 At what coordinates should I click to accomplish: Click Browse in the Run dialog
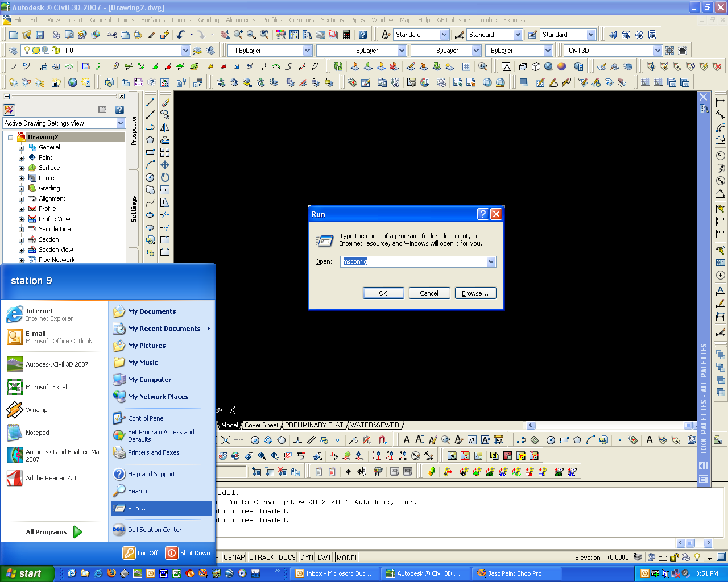(475, 293)
